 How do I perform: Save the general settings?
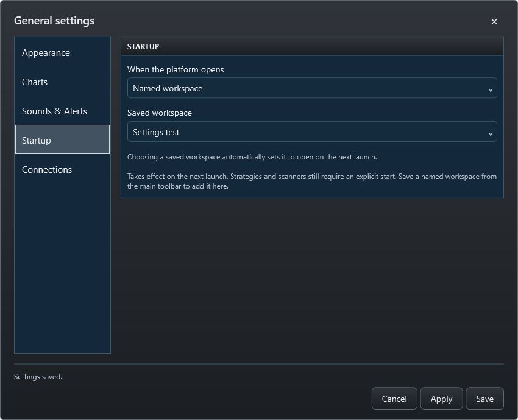(x=484, y=399)
